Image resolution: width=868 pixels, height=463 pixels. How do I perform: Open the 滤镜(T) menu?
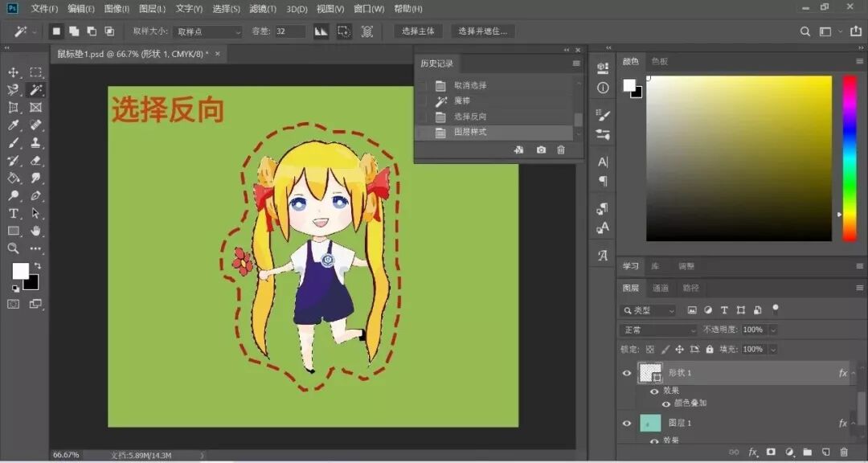262,9
